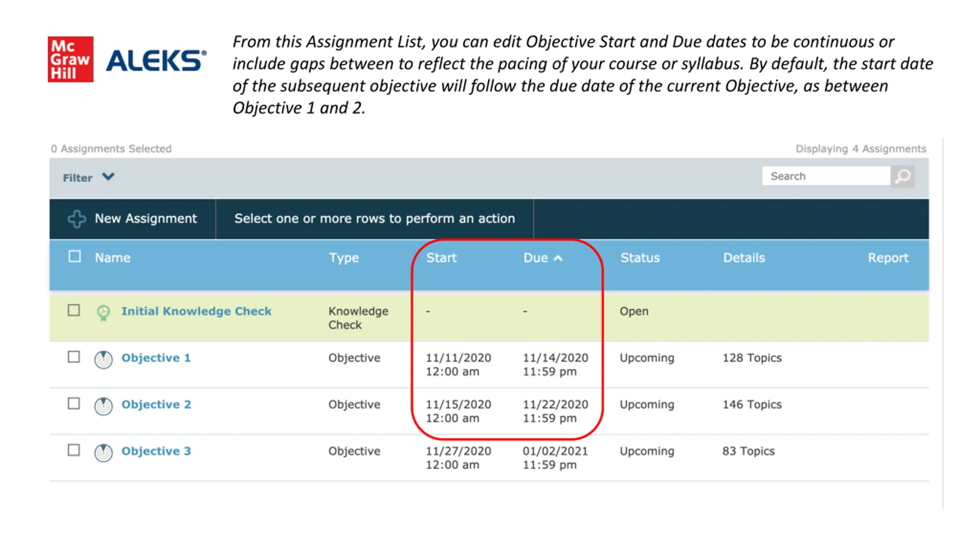Expand the Filter dropdown chevron
Screen dimensions: 980x551
(108, 177)
